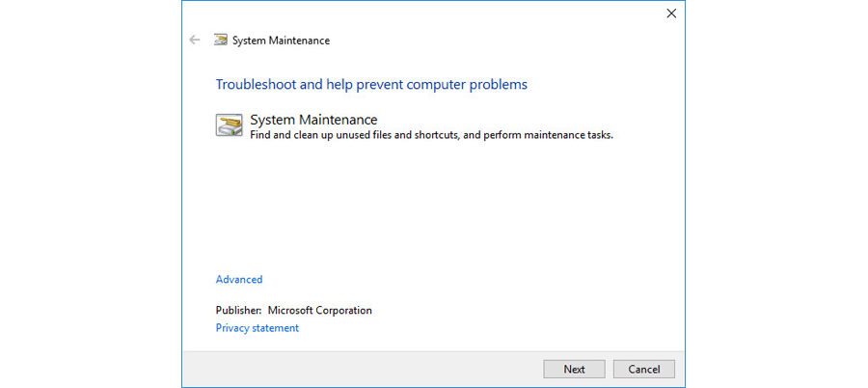Click the Publisher label

(x=238, y=311)
